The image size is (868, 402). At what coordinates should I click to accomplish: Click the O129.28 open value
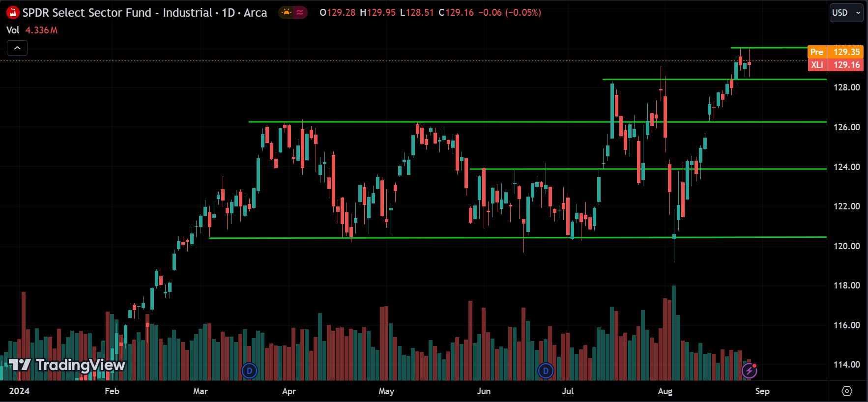pos(337,12)
